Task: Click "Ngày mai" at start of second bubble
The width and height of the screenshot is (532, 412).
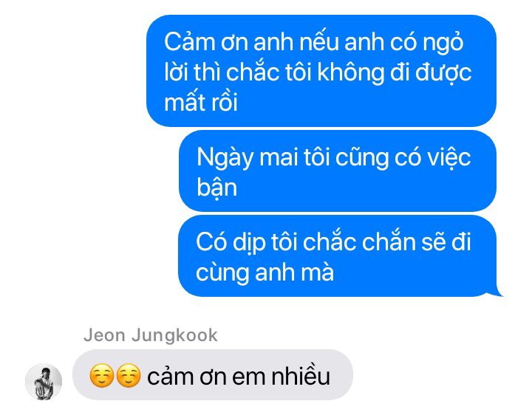Action: tap(242, 158)
